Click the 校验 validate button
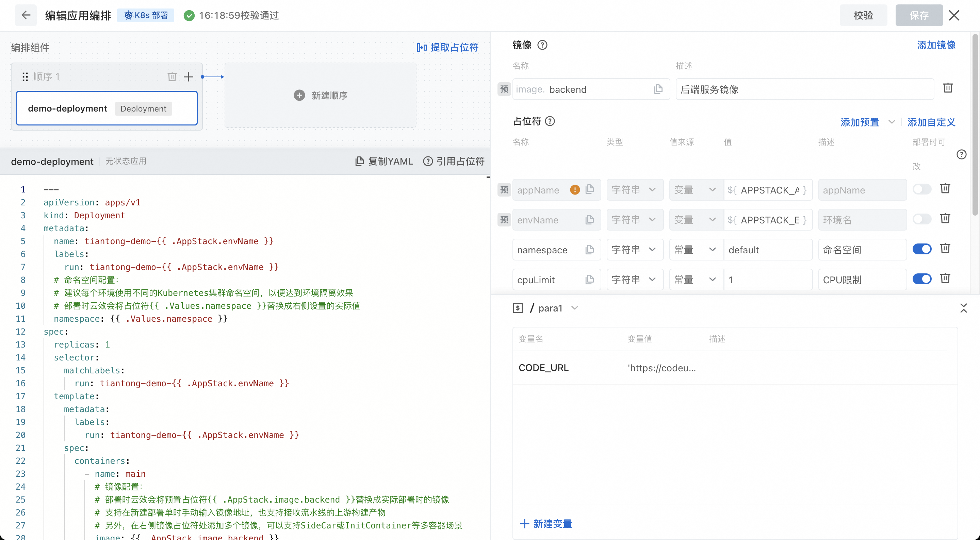This screenshot has width=980, height=540. (x=863, y=15)
